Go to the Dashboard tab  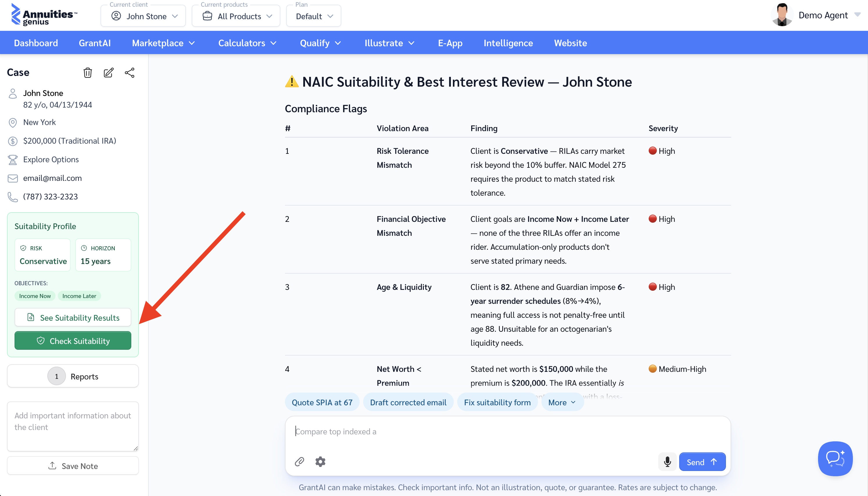pos(36,43)
